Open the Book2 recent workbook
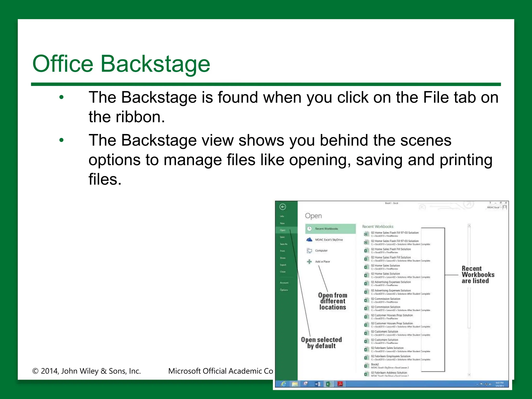This screenshot has width=532, height=399. 375,364
